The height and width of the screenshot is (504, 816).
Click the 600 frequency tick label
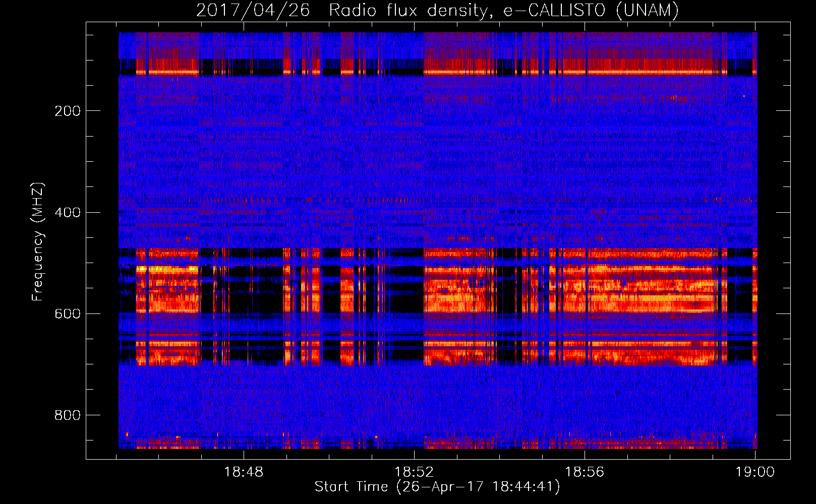tap(68, 314)
